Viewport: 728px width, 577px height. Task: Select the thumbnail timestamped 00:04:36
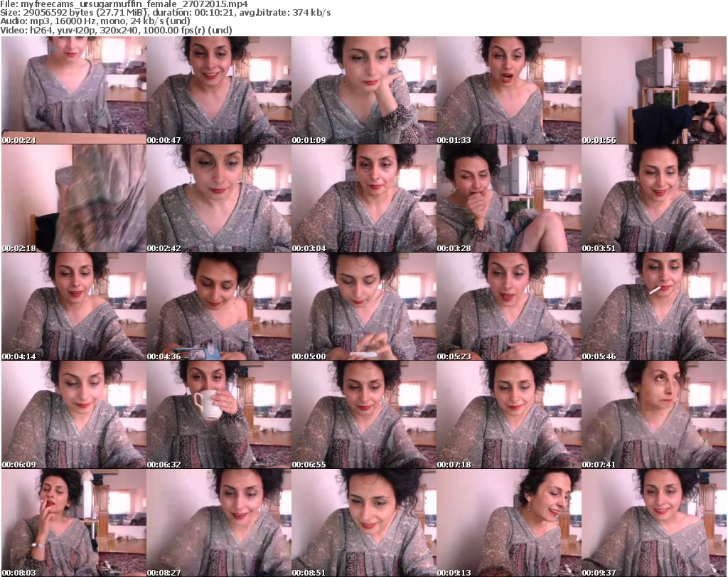pos(219,307)
